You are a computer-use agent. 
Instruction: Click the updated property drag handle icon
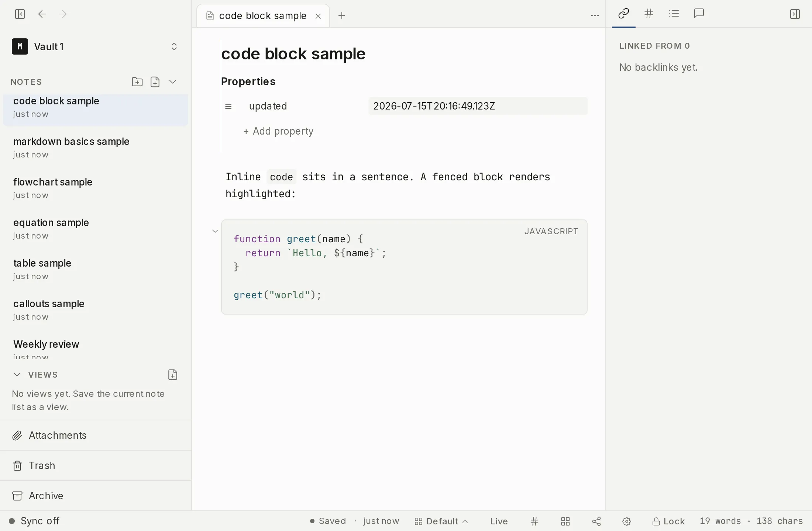coord(228,106)
